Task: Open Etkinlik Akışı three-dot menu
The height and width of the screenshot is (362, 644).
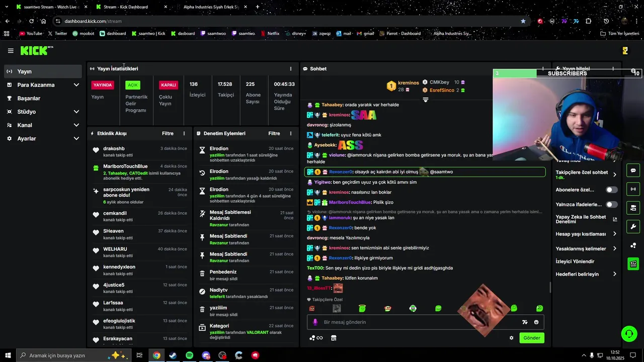Action: (184, 134)
